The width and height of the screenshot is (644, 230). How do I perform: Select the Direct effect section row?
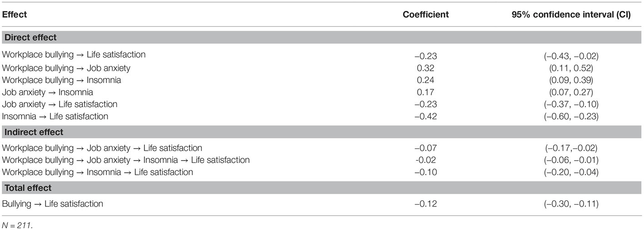322,38
